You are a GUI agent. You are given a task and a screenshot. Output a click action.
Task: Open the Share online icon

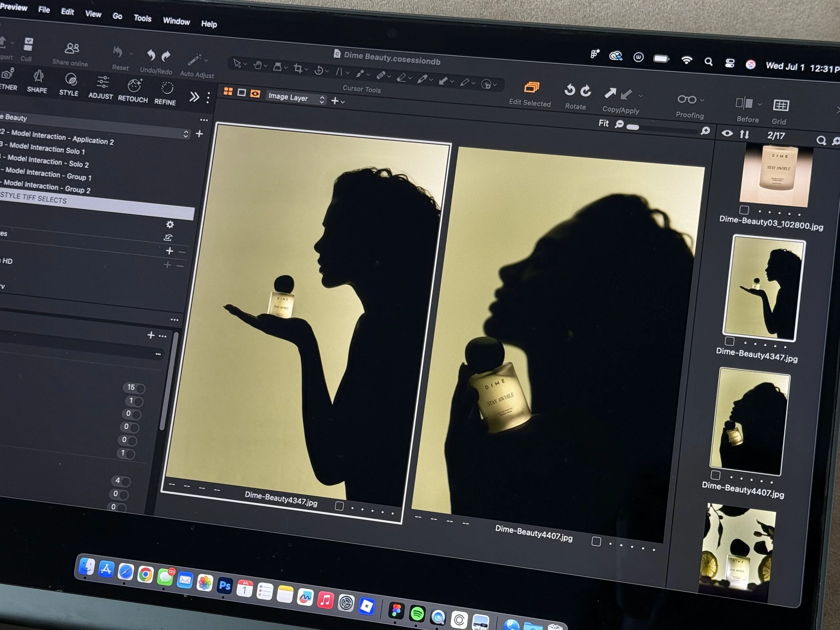72,48
